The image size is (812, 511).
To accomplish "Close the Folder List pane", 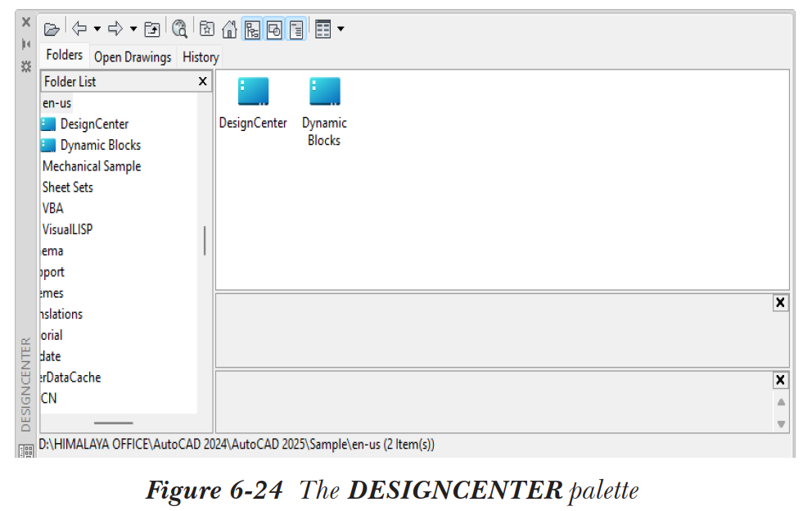I will pyautogui.click(x=202, y=81).
